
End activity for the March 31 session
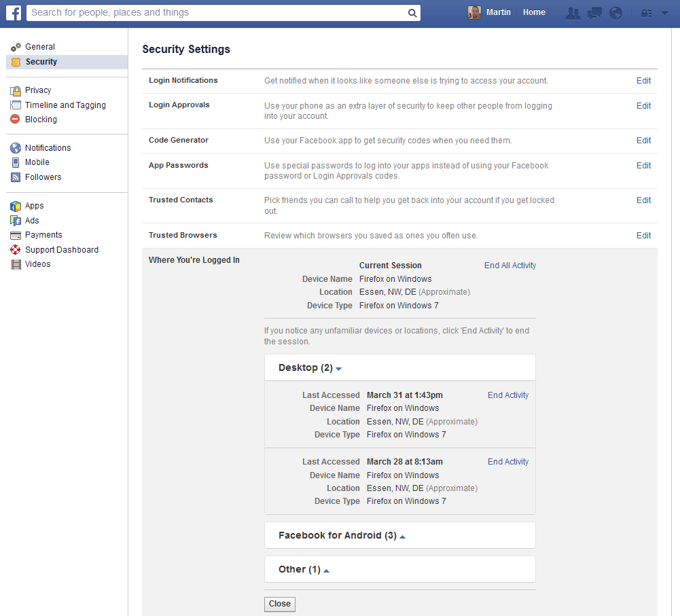coord(507,395)
